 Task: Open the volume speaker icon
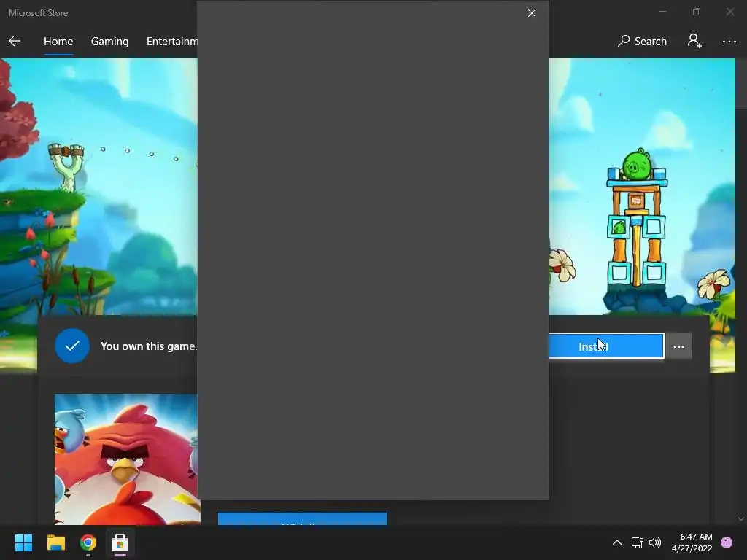point(655,542)
